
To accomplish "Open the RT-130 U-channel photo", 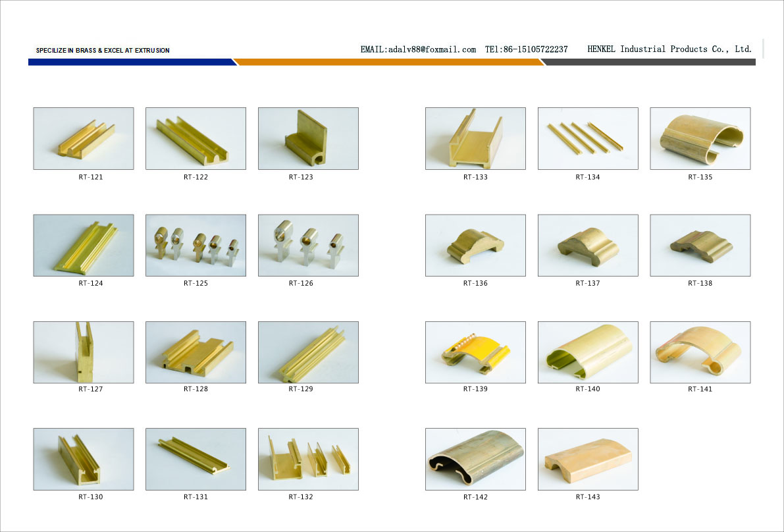I will 84,459.
